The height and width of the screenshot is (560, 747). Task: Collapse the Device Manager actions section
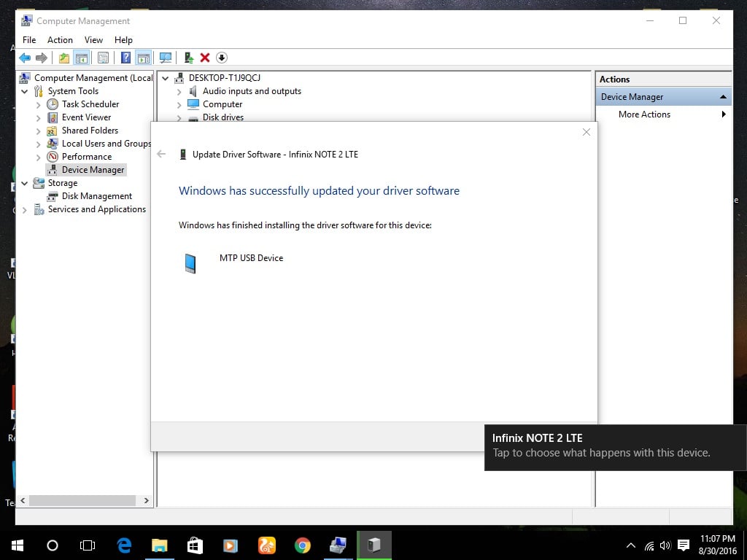723,97
